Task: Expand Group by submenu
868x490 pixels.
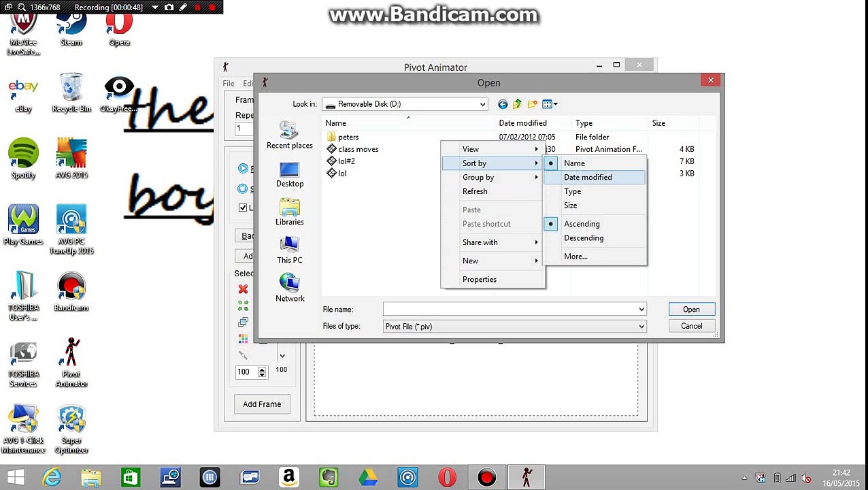Action: 493,178
